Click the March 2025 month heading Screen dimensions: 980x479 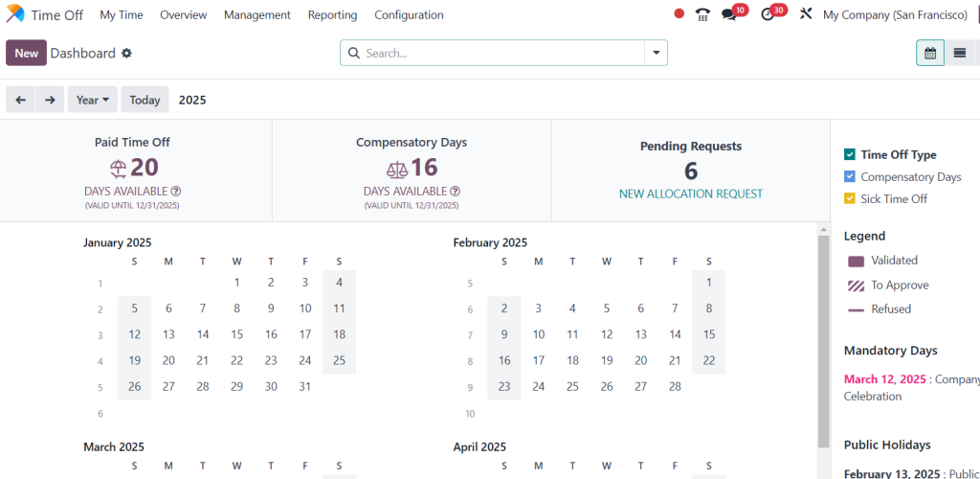(114, 447)
